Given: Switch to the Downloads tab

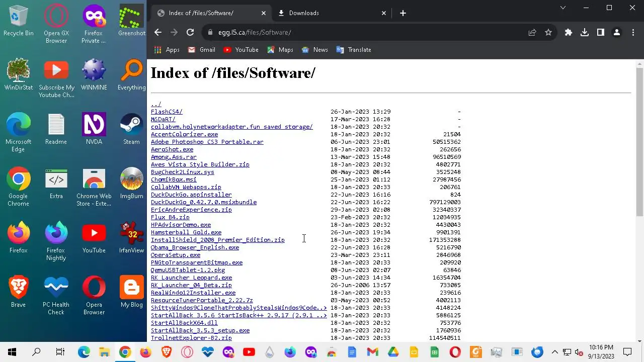Looking at the screenshot, I should (x=331, y=13).
